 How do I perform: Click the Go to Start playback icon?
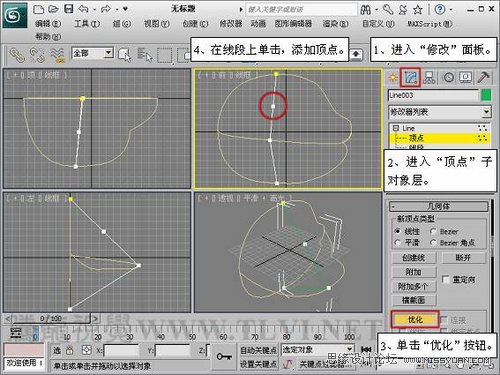point(366,349)
